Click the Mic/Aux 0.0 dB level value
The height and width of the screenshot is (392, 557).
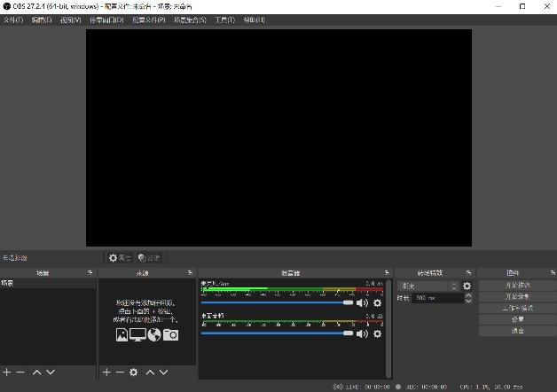point(374,283)
